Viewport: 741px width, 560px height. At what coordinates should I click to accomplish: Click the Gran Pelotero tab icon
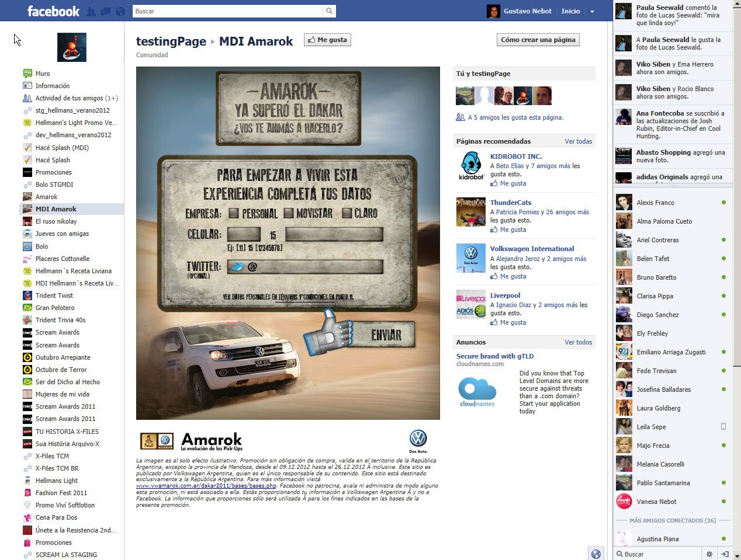tap(27, 308)
